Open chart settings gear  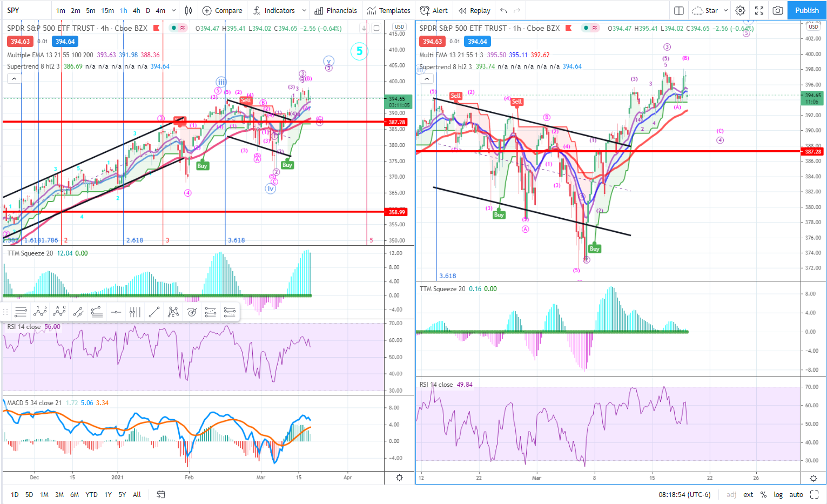[741, 10]
